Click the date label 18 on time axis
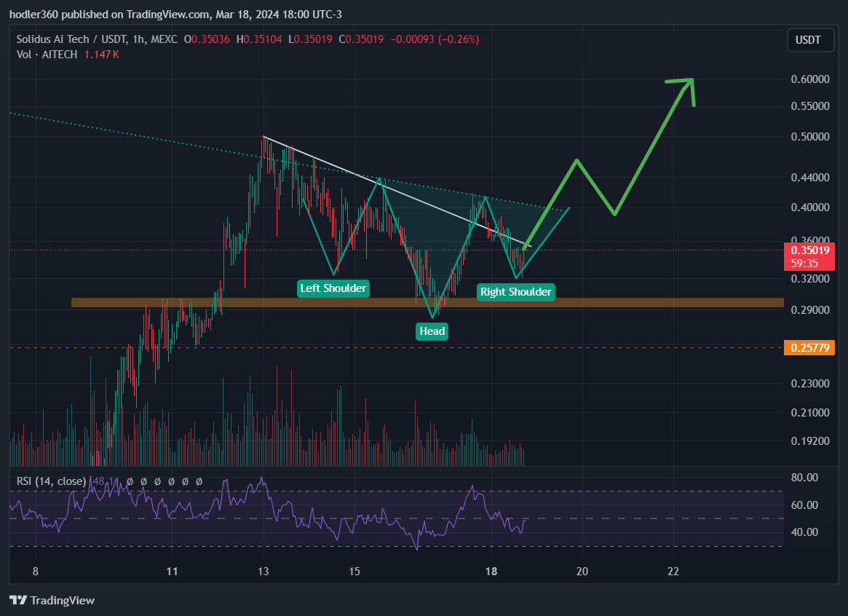The height and width of the screenshot is (616, 848). 491,572
